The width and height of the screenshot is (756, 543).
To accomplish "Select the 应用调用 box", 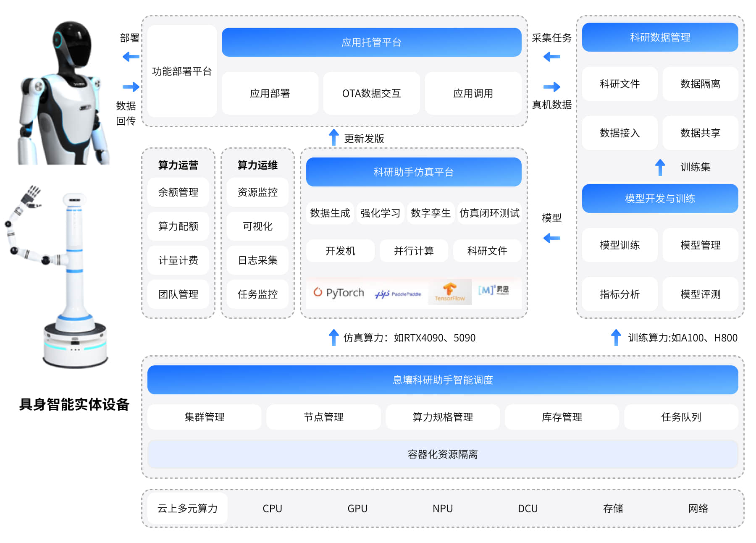I will 473,93.
